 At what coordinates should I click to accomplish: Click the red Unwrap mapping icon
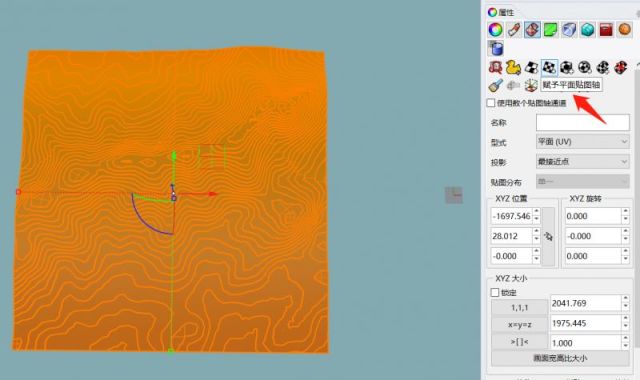(495, 67)
